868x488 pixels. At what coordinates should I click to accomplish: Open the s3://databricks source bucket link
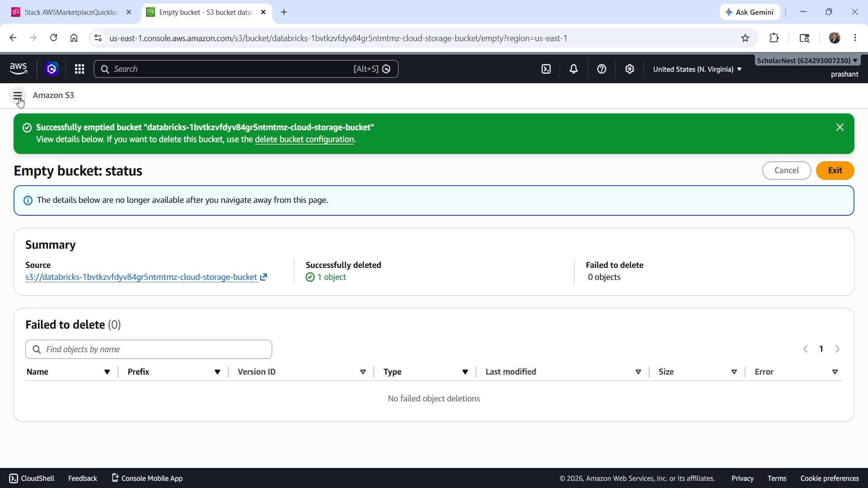tap(141, 277)
